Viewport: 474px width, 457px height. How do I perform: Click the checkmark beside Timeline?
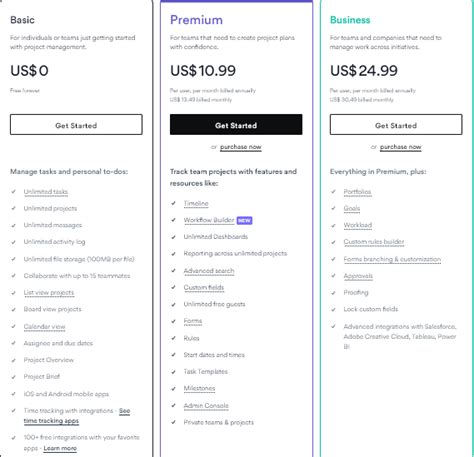(174, 203)
